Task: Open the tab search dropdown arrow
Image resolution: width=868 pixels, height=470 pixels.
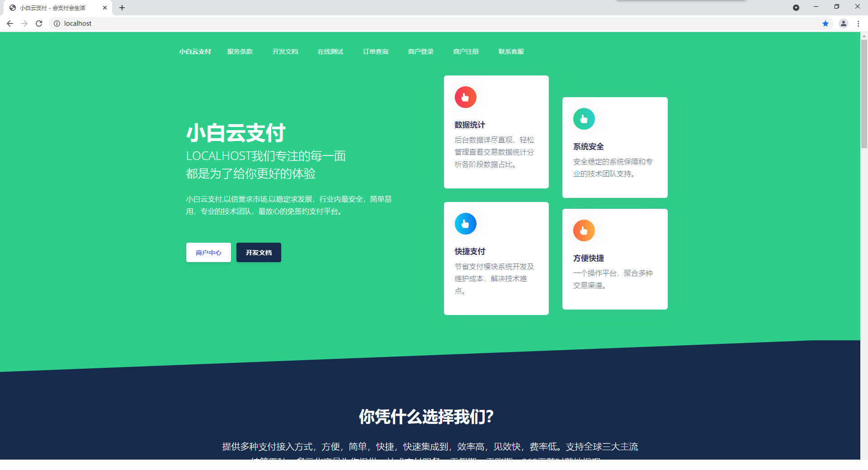Action: coord(796,8)
